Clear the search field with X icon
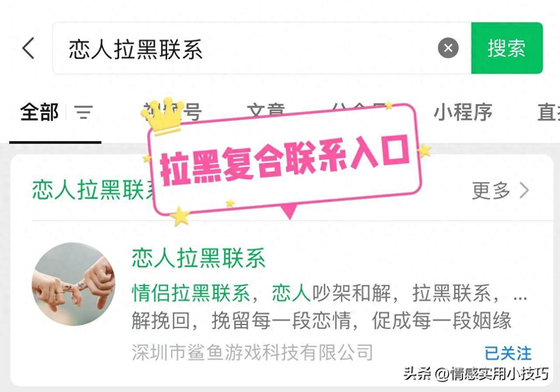Viewport: 560px width, 392px height. [x=448, y=48]
